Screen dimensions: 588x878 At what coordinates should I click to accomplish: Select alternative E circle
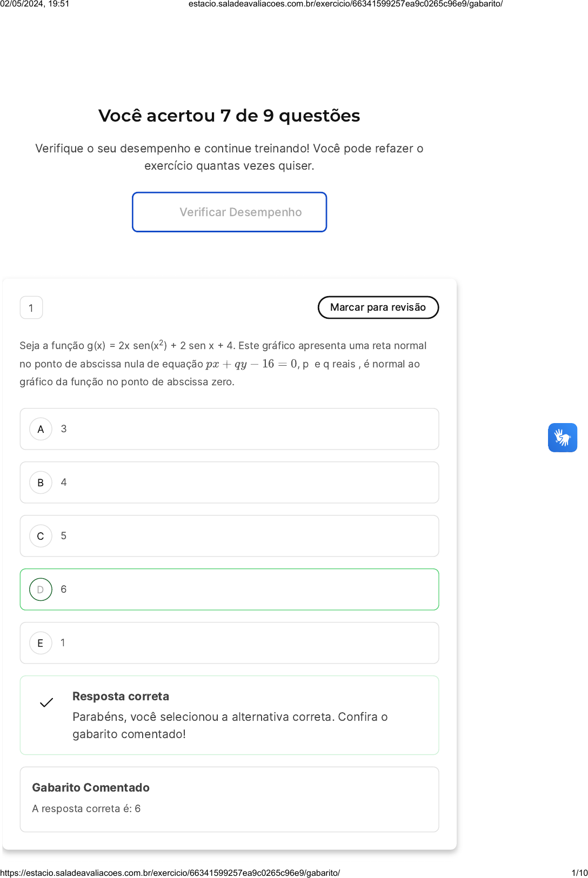[41, 643]
